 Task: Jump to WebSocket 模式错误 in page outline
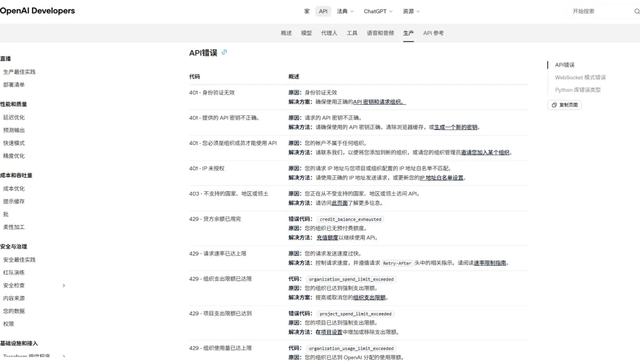coord(580,78)
